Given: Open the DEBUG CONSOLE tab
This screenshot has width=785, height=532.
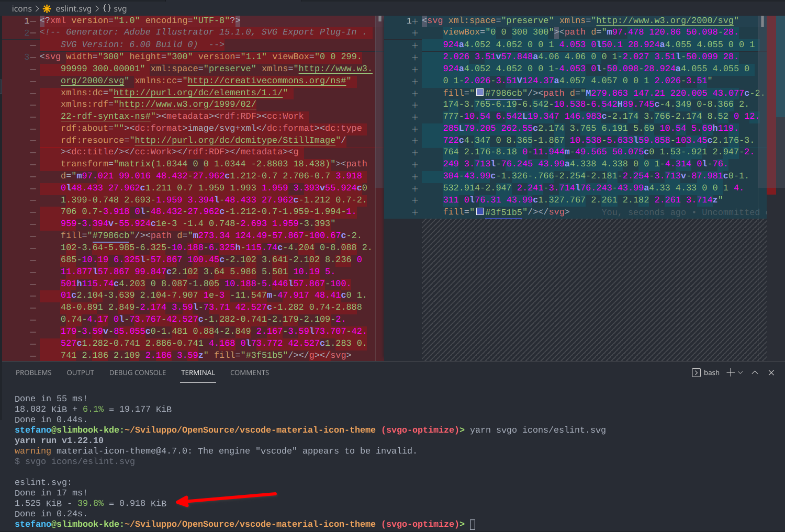Looking at the screenshot, I should (137, 372).
